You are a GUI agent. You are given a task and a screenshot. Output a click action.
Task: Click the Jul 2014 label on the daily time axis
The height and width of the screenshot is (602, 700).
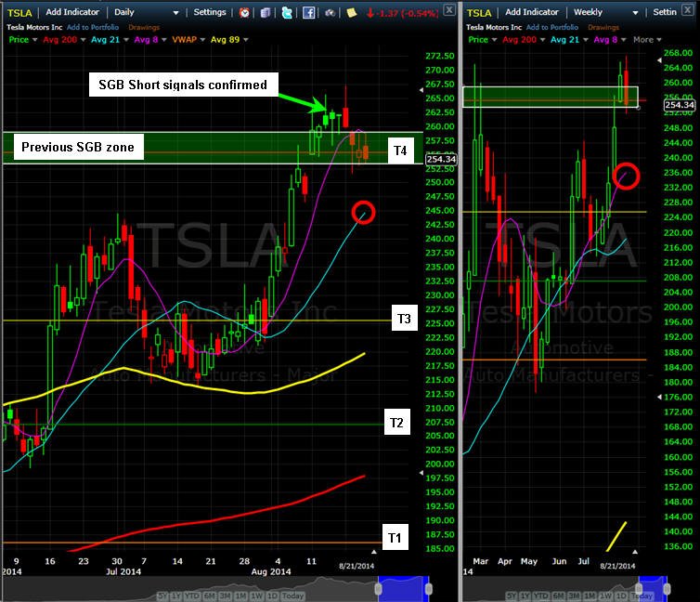pyautogui.click(x=123, y=571)
